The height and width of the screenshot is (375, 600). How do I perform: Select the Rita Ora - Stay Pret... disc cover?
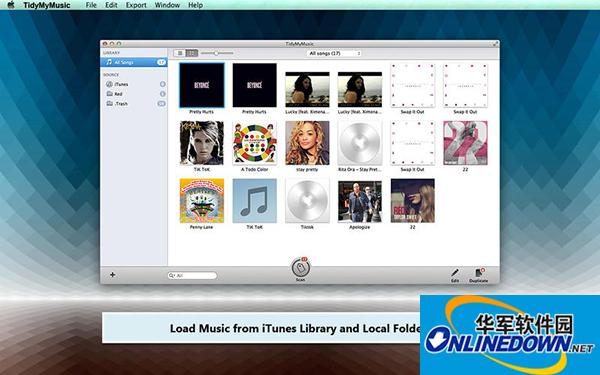coord(360,143)
